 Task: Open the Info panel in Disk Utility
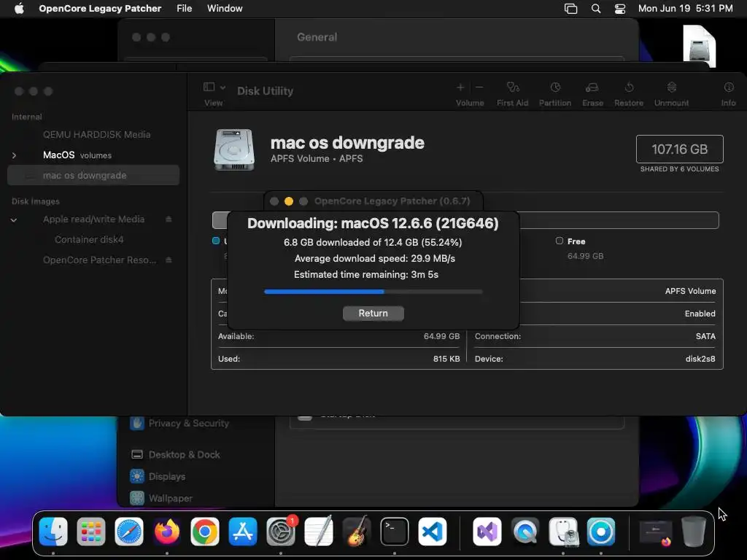[x=729, y=87]
